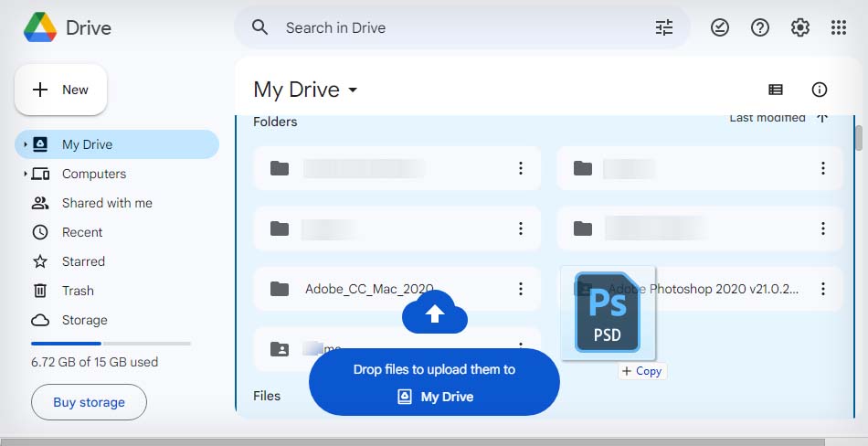Open the Starred section

click(x=83, y=261)
